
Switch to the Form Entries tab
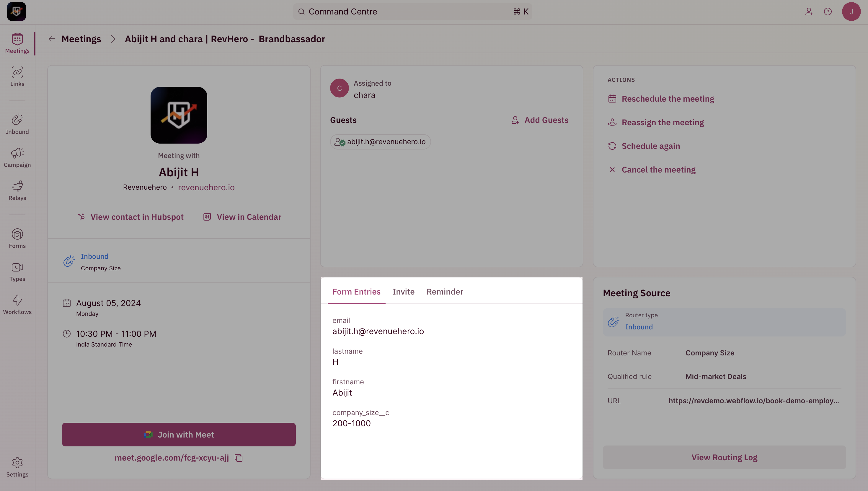point(356,292)
